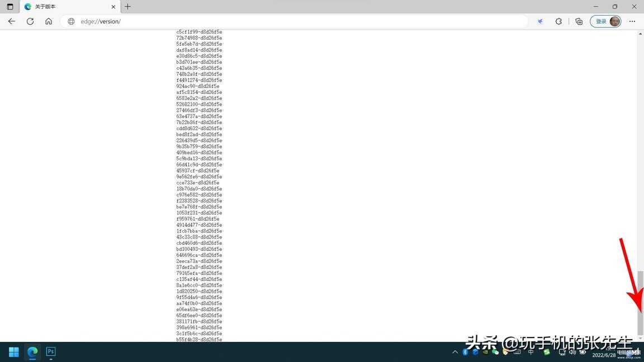Click the blue bird extension icon

click(540, 21)
